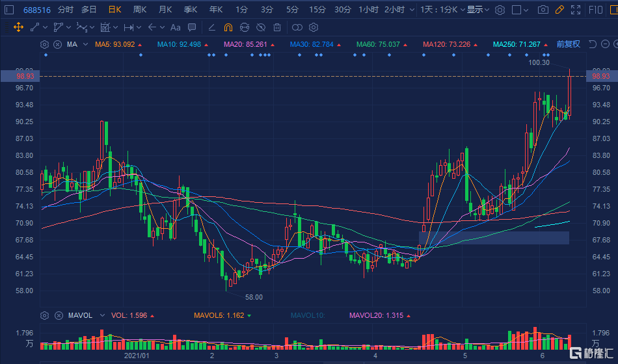Toggle dimmed MAVOL10 volume line
This screenshot has width=618, height=364.
point(308,315)
